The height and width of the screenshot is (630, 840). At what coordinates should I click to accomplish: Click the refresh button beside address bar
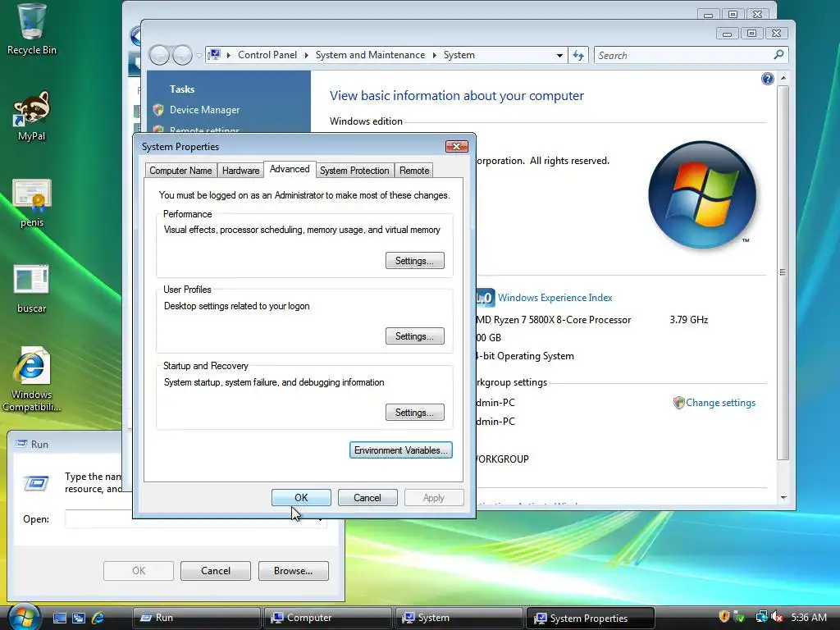coord(578,55)
